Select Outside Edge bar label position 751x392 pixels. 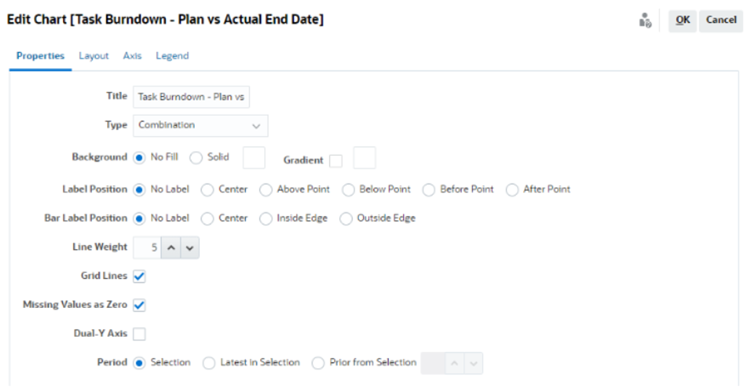pos(346,219)
